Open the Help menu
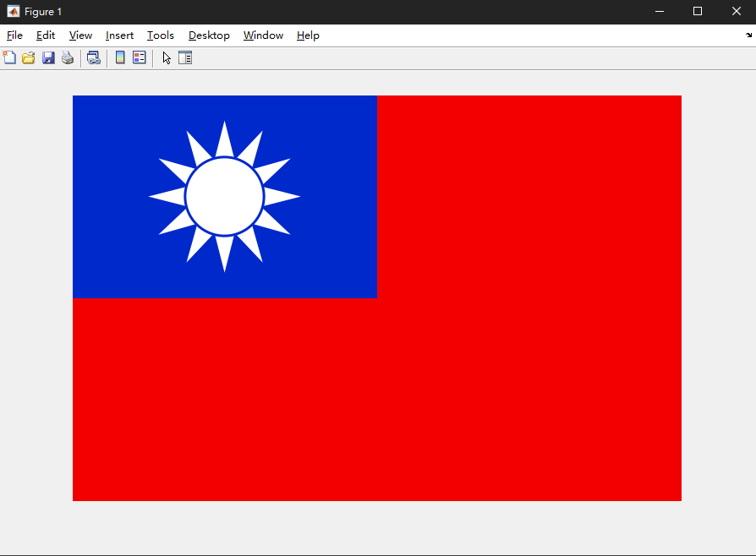This screenshot has height=556, width=756. 308,35
